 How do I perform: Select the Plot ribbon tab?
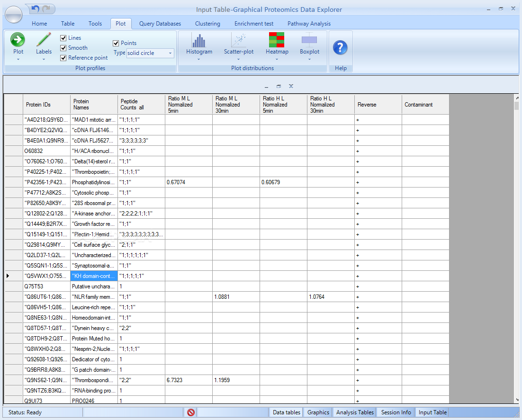click(120, 24)
